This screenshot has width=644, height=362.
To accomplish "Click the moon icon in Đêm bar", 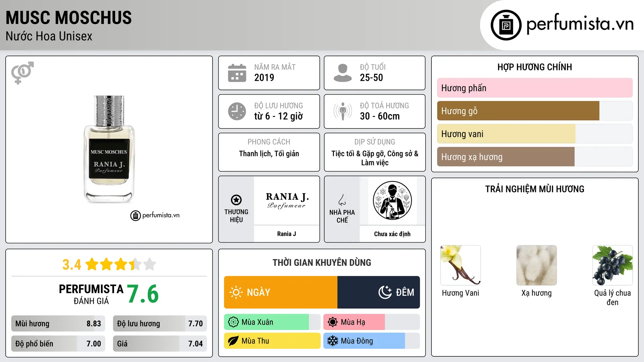I will [385, 292].
